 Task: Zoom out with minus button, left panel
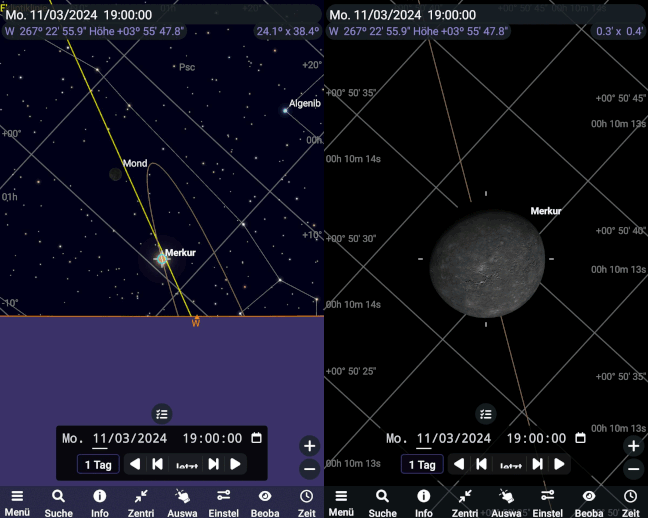(x=310, y=469)
